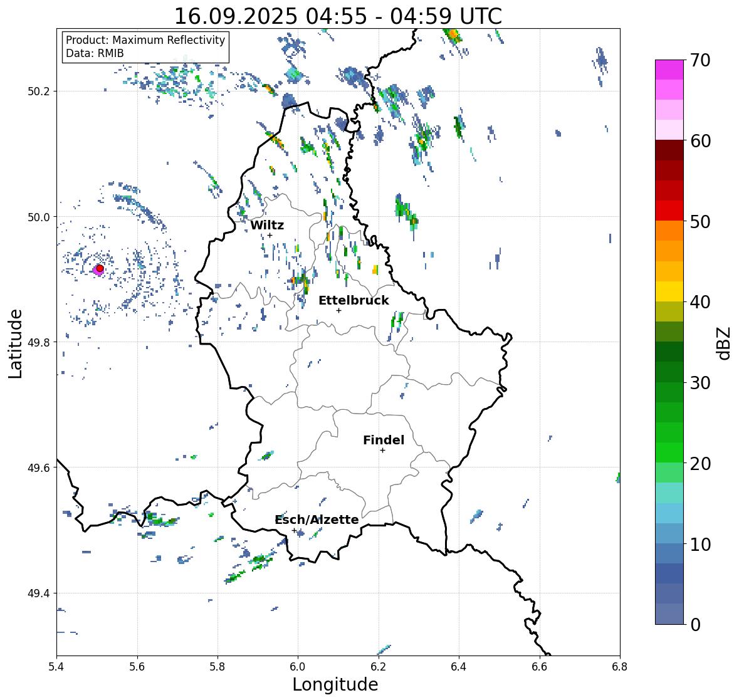Click the orange colorbar segment just below 50

click(669, 231)
